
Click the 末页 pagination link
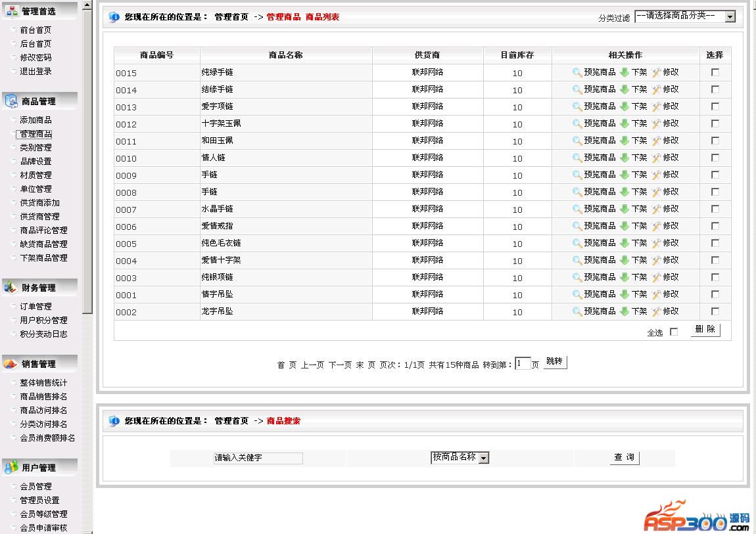pyautogui.click(x=366, y=365)
